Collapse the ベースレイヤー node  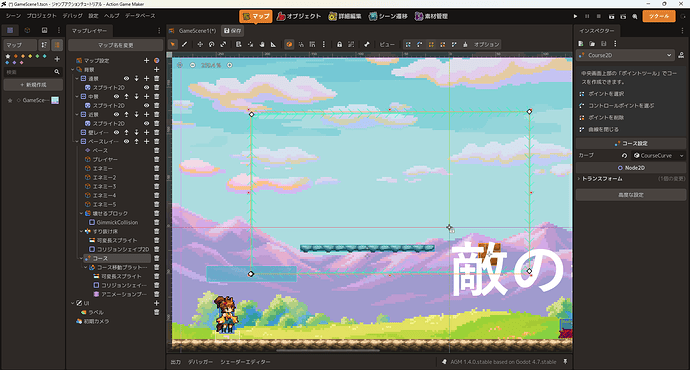(x=77, y=141)
